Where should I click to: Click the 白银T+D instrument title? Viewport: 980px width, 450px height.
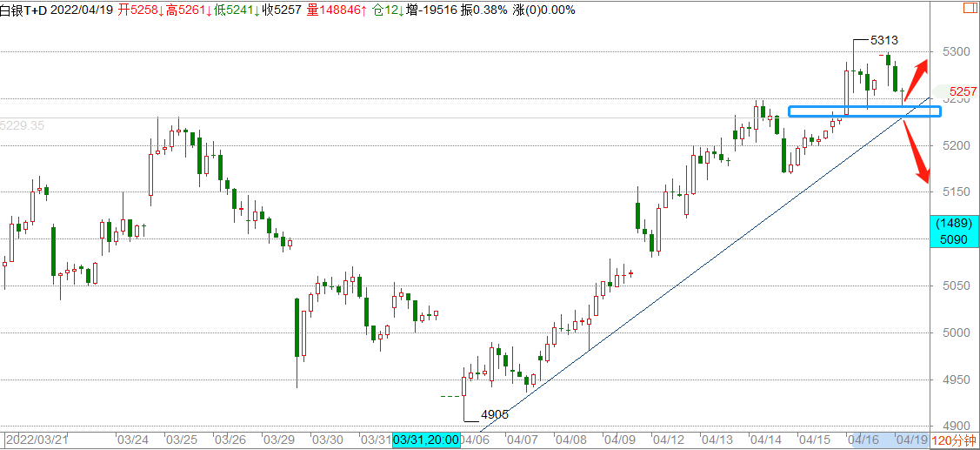click(23, 10)
